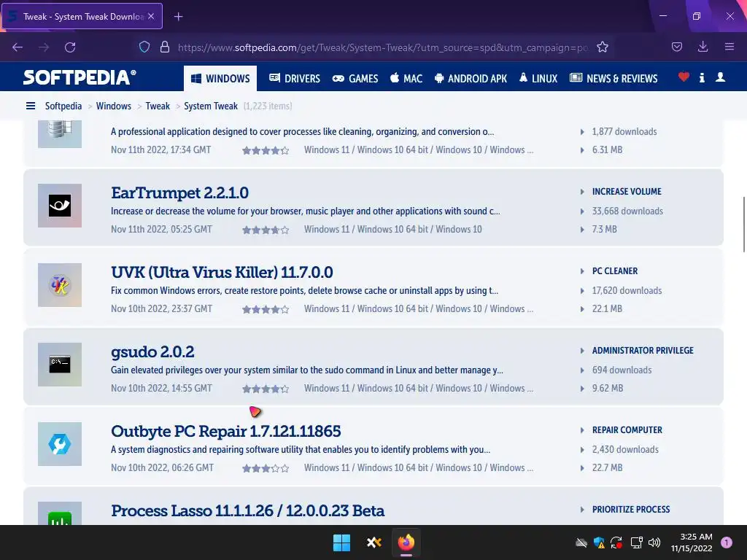747x560 pixels.
Task: Open the Windows Start menu
Action: point(341,542)
